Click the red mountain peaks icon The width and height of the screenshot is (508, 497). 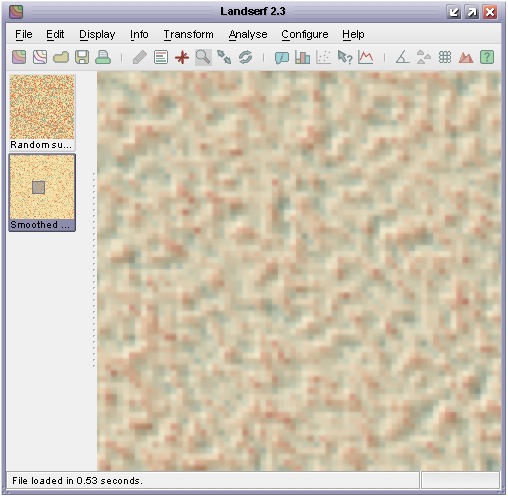[x=466, y=57]
